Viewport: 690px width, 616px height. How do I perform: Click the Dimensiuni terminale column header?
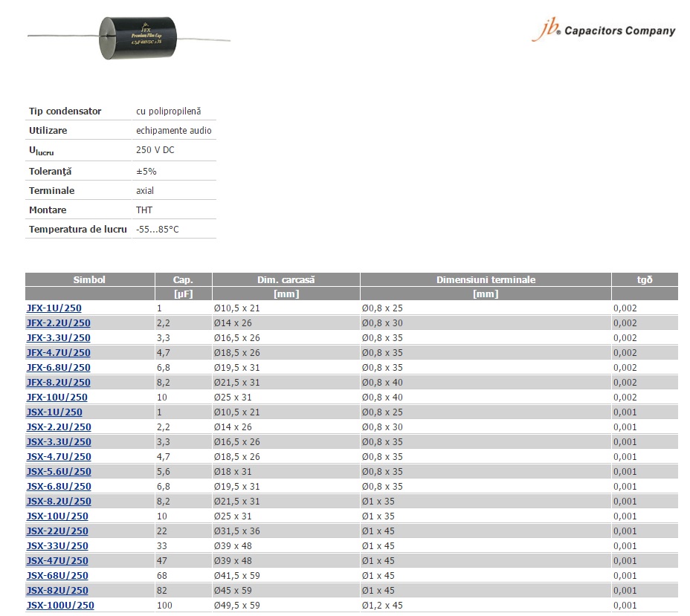(x=486, y=280)
